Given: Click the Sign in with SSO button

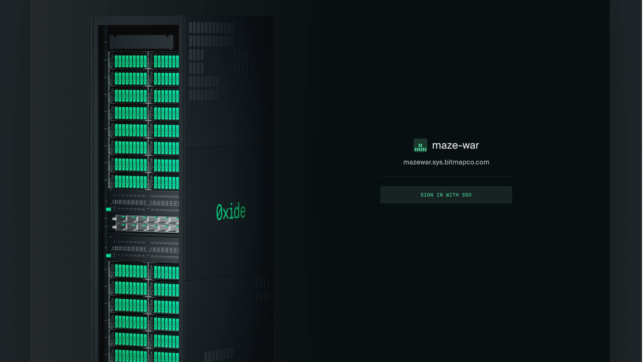Looking at the screenshot, I should [x=446, y=195].
